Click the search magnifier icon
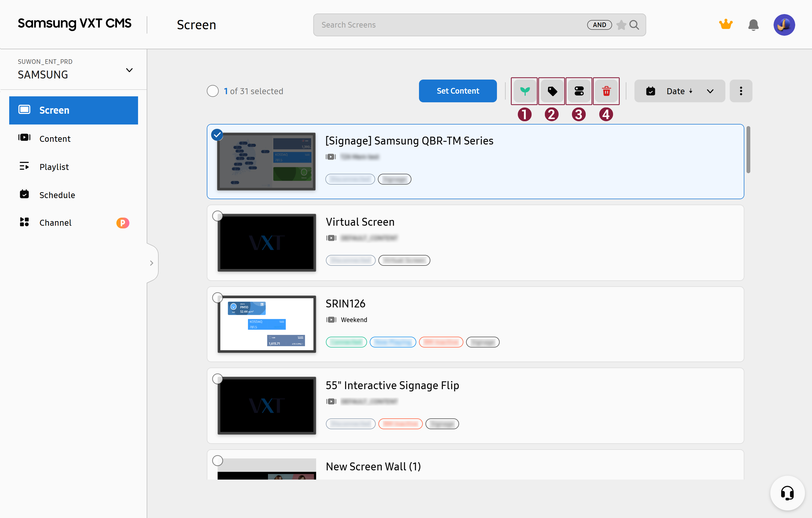812x518 pixels. [x=634, y=25]
